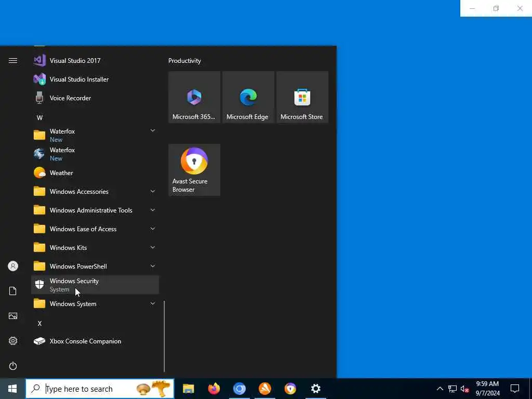Show hidden system tray icons
This screenshot has width=532, height=399.
[x=440, y=389]
